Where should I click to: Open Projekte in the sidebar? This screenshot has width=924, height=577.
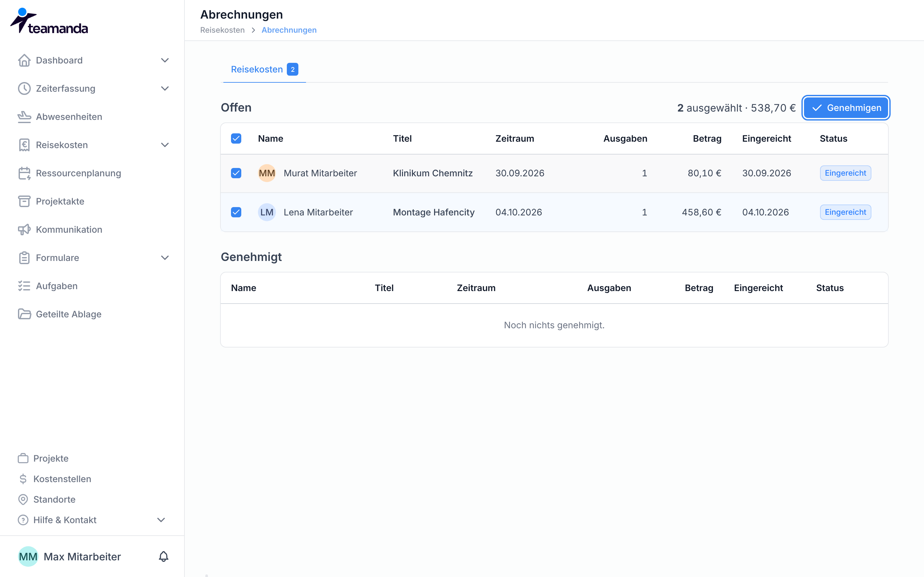[x=51, y=458]
